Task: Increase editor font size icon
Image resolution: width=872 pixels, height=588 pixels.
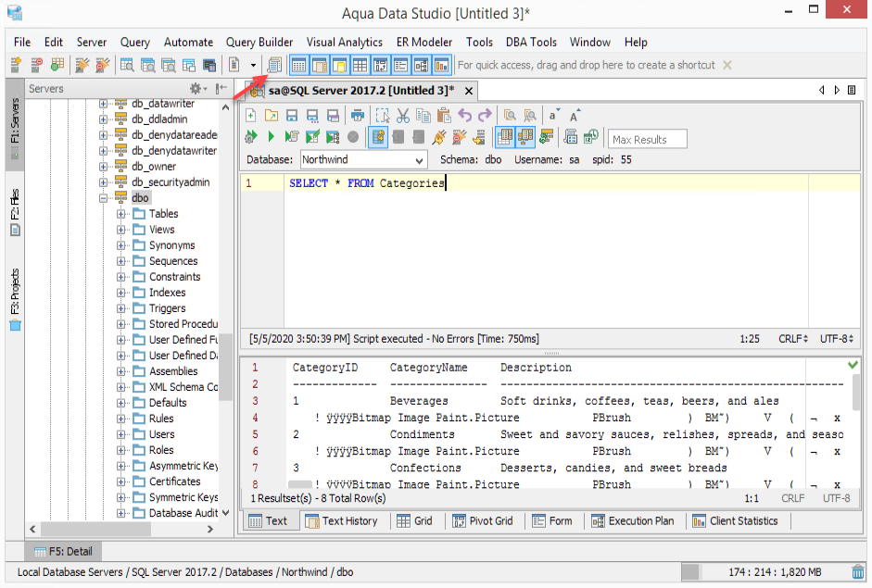Action: [x=575, y=116]
